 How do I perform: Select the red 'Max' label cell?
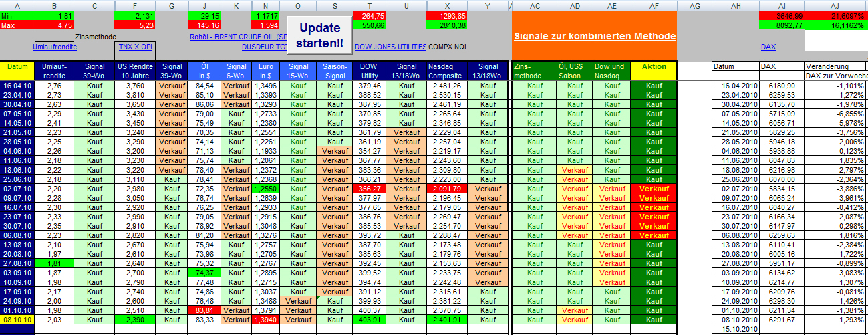(x=18, y=25)
